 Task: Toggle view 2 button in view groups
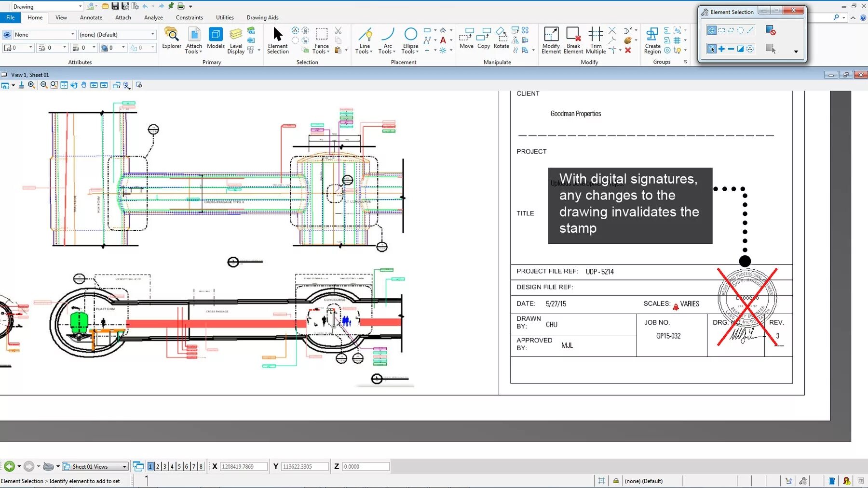coord(158,466)
